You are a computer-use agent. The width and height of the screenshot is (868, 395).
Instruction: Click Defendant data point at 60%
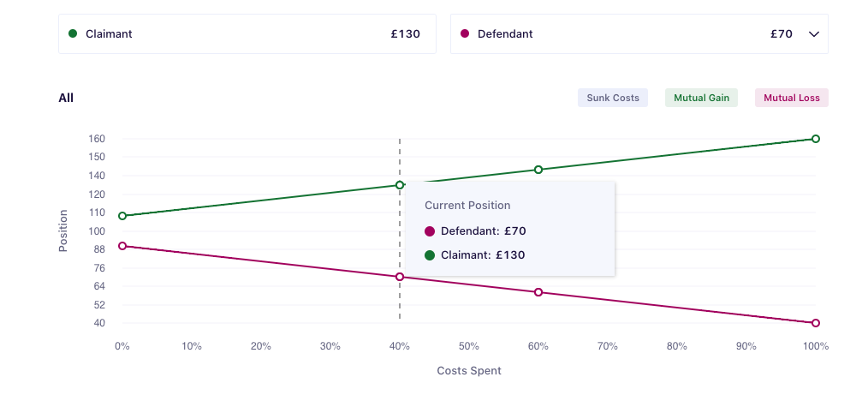click(538, 292)
